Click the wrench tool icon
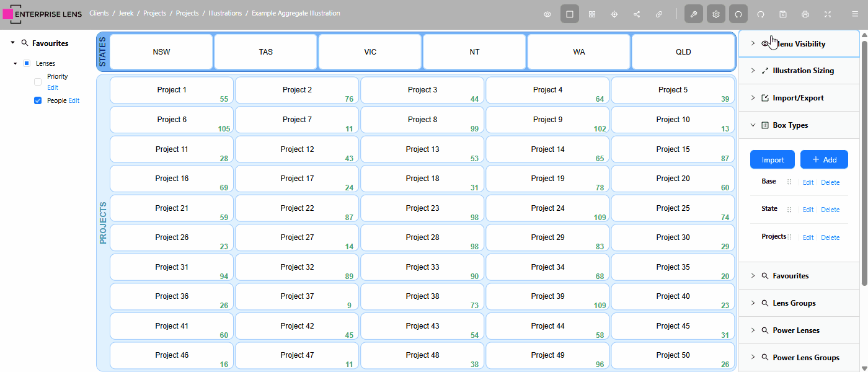 tap(694, 14)
